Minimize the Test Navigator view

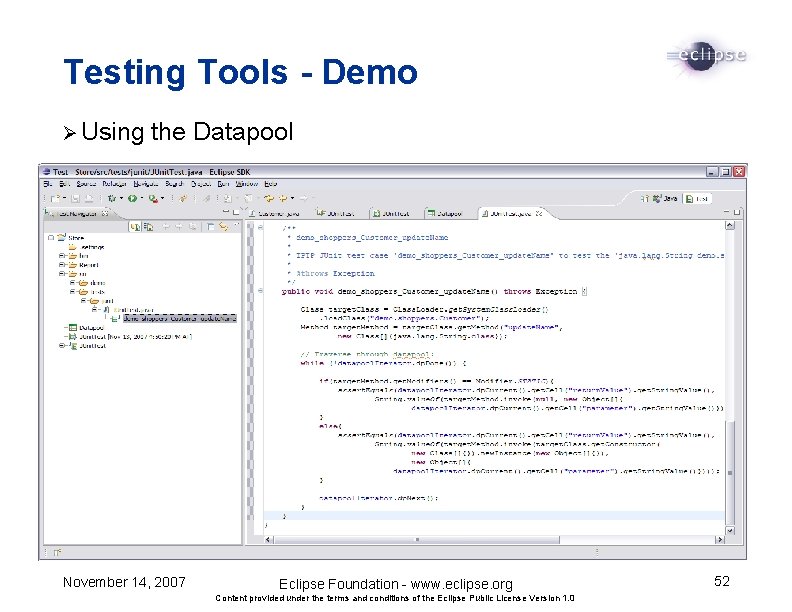[226, 212]
